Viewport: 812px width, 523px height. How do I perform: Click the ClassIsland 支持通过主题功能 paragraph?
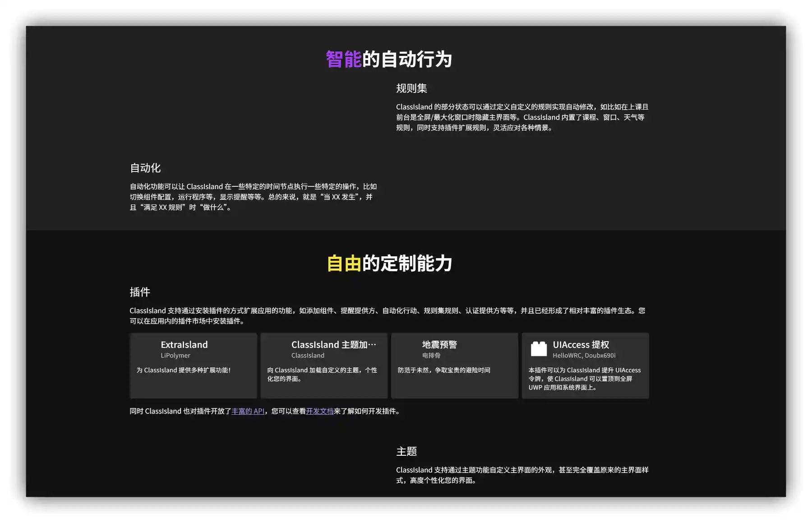click(522, 475)
